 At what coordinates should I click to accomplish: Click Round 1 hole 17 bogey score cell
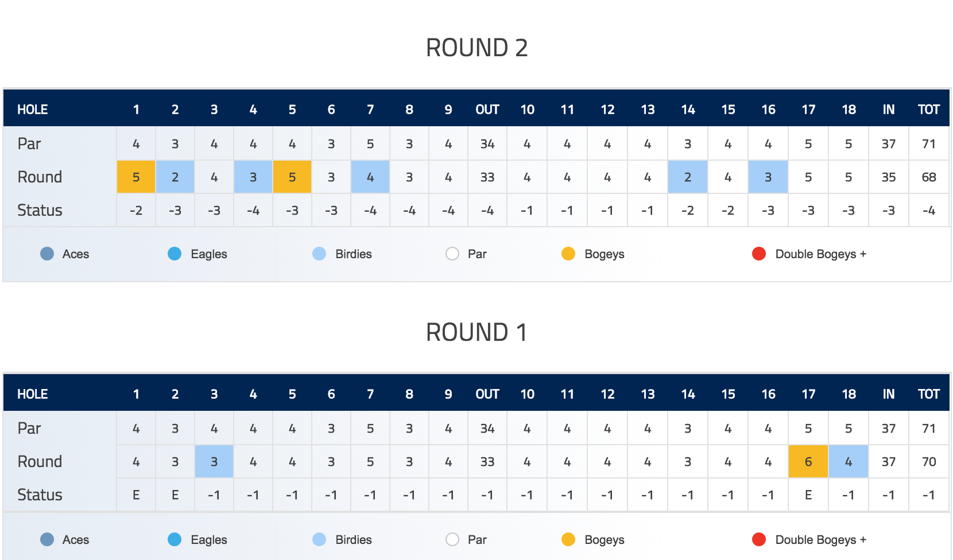click(x=808, y=461)
